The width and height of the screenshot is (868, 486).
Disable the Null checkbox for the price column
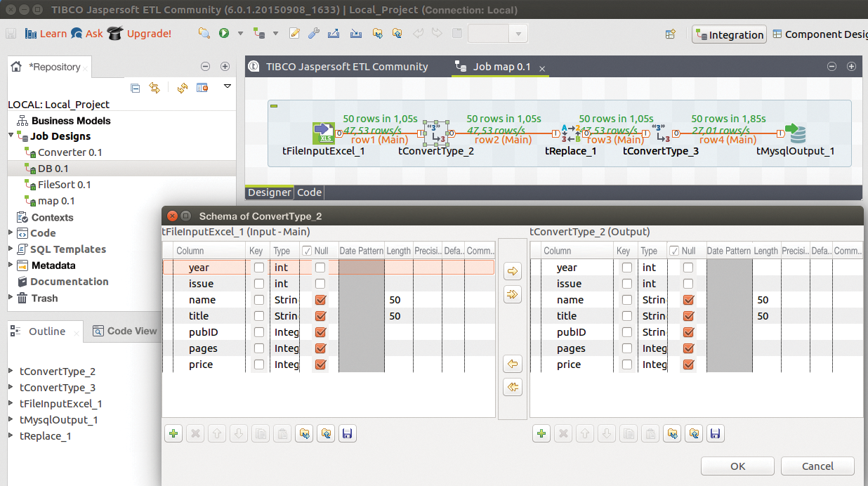[x=321, y=364]
